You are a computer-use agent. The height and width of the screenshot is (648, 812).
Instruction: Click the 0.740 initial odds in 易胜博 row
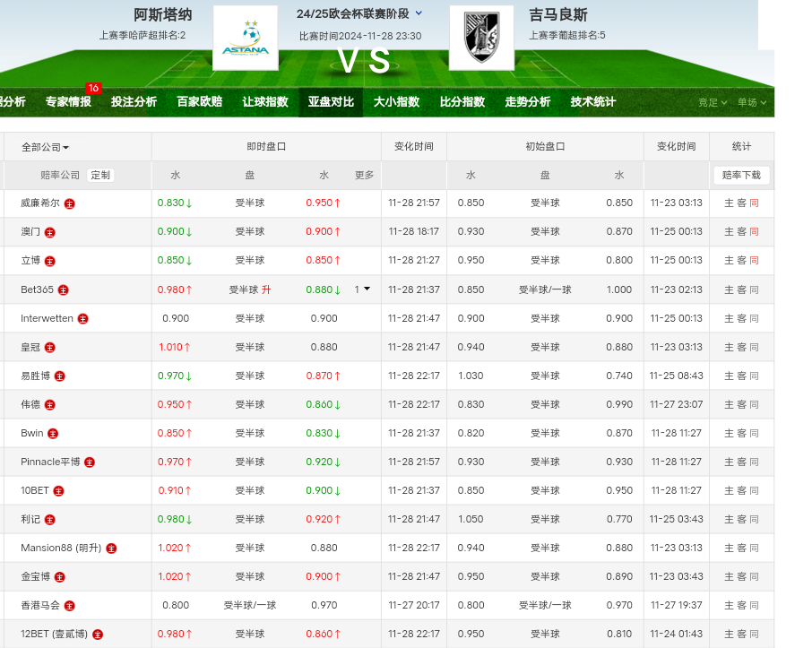pos(619,376)
